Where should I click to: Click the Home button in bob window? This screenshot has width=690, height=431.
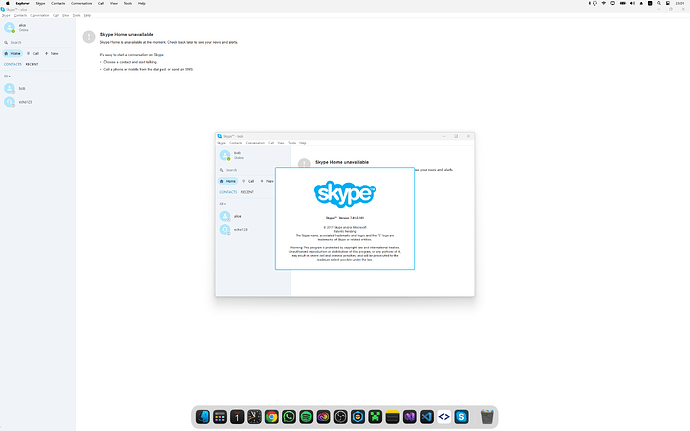pyautogui.click(x=228, y=181)
